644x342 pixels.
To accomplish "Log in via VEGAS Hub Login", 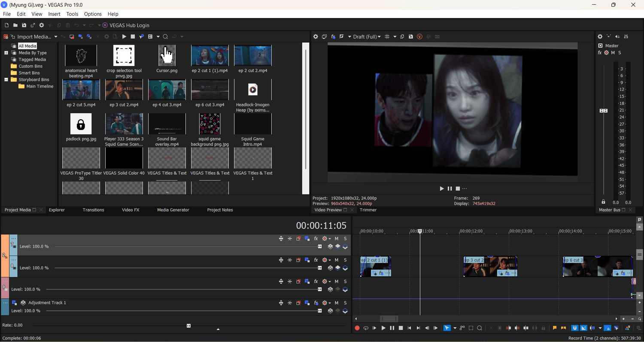I will 129,25.
